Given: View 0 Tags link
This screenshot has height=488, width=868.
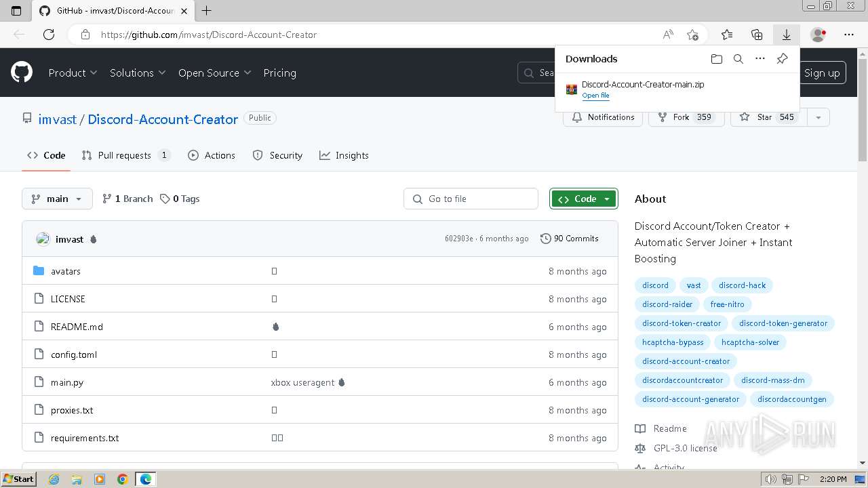Looking at the screenshot, I should (180, 199).
